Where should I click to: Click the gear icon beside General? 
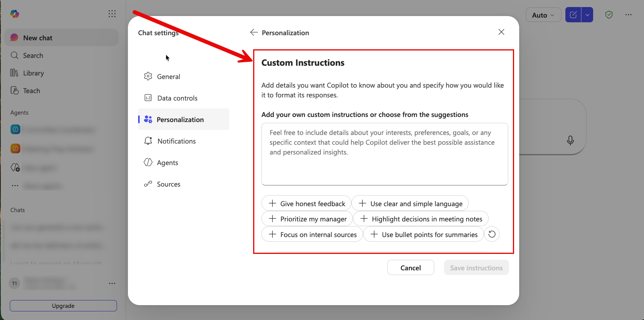[148, 76]
